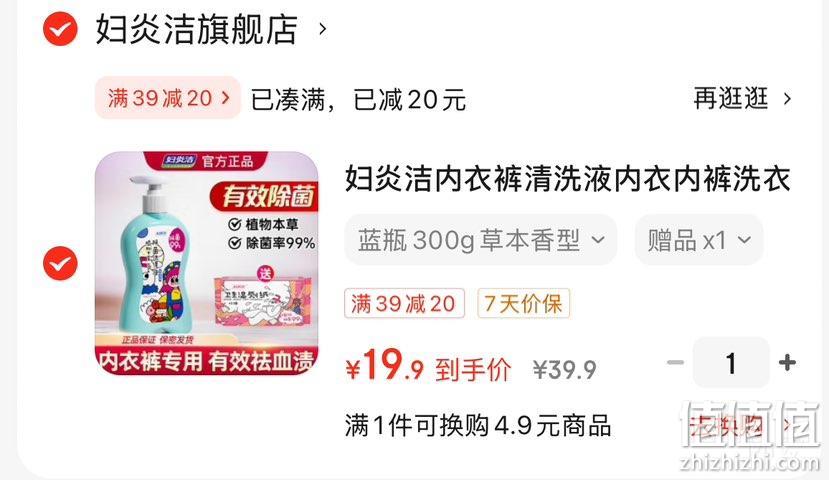Expand the 赠品 x1 dropdown
The image size is (829, 480).
point(699,240)
